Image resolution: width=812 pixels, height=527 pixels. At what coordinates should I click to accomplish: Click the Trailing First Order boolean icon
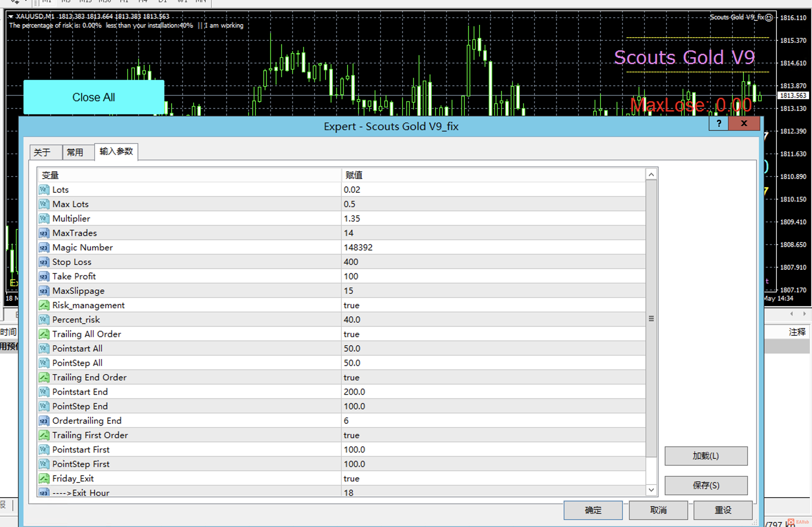(x=44, y=435)
